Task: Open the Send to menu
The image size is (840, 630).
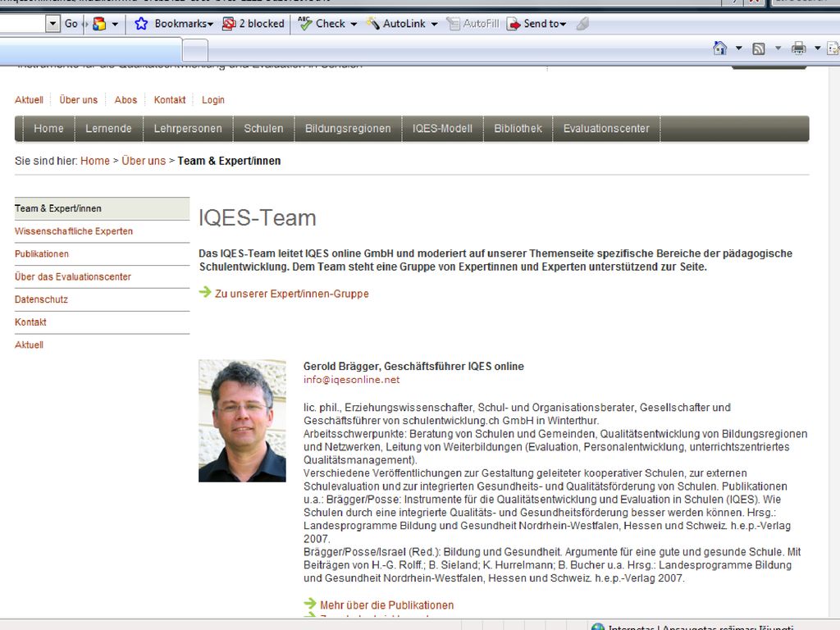Action: 536,24
